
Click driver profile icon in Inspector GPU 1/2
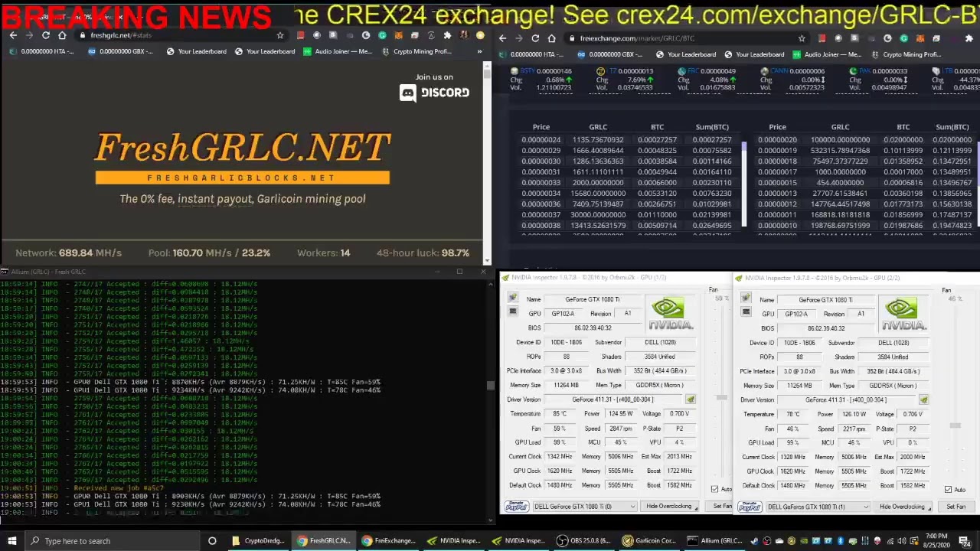pyautogui.click(x=690, y=399)
